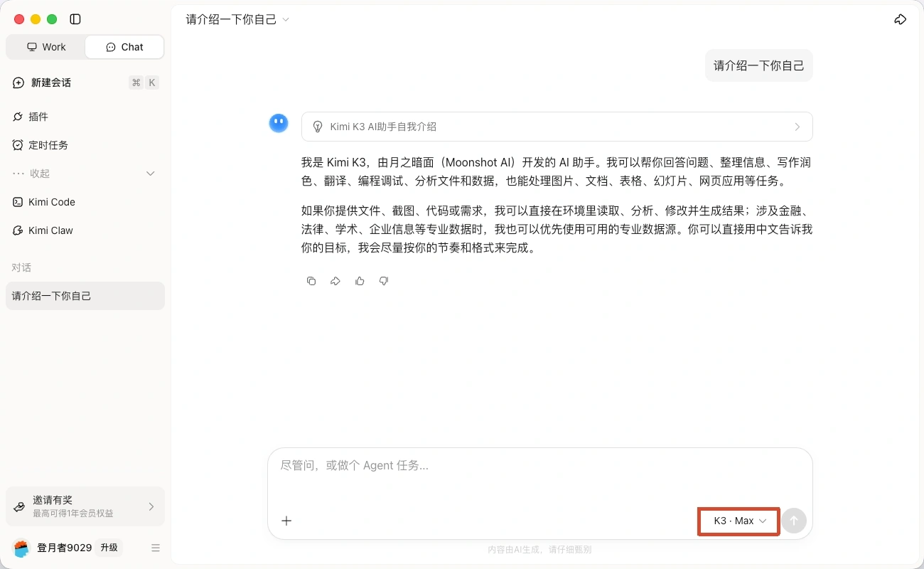Click the terminal icon beside Kimi Code
Screen dimensions: 924x569
[x=18, y=202]
